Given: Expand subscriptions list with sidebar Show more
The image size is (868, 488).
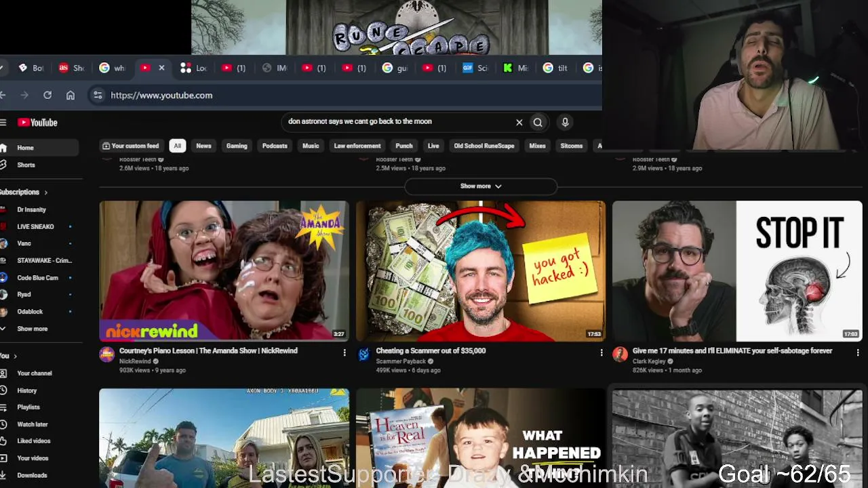Looking at the screenshot, I should click(32, 329).
